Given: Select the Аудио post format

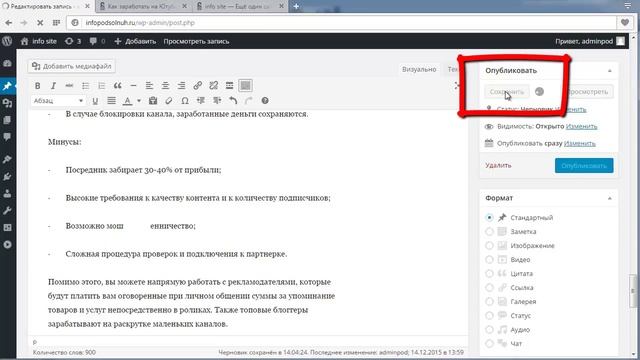Looking at the screenshot, I should tap(489, 330).
